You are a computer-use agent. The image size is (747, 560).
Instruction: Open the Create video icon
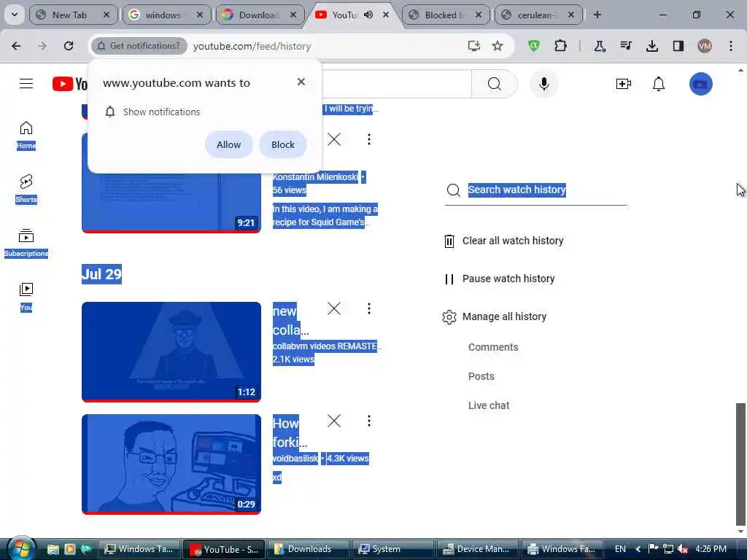(623, 84)
